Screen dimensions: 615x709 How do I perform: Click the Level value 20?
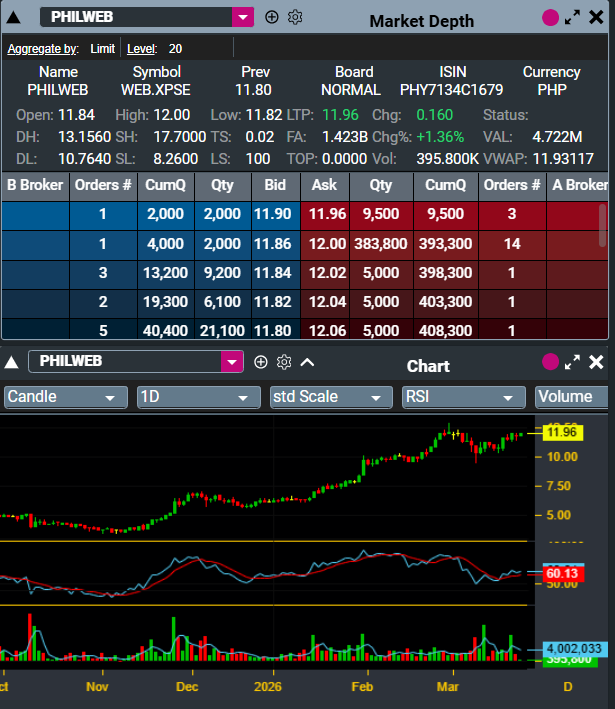click(175, 49)
